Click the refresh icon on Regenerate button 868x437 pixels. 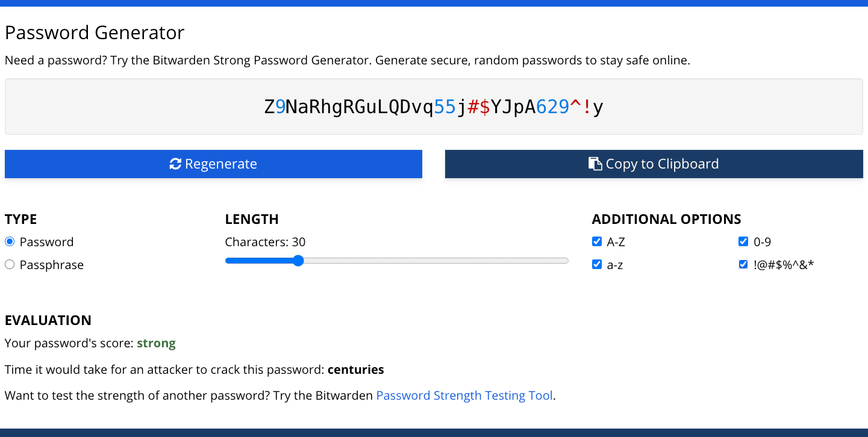[x=175, y=163]
